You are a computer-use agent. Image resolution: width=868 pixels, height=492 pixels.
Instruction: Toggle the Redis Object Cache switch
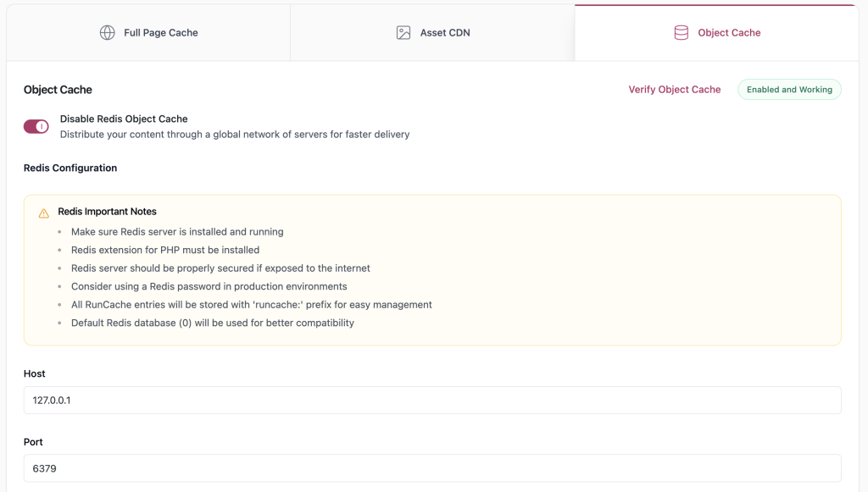(36, 126)
